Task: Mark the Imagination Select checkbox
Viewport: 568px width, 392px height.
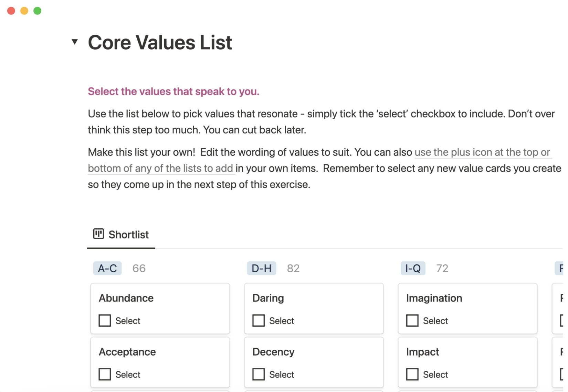Action: [412, 320]
